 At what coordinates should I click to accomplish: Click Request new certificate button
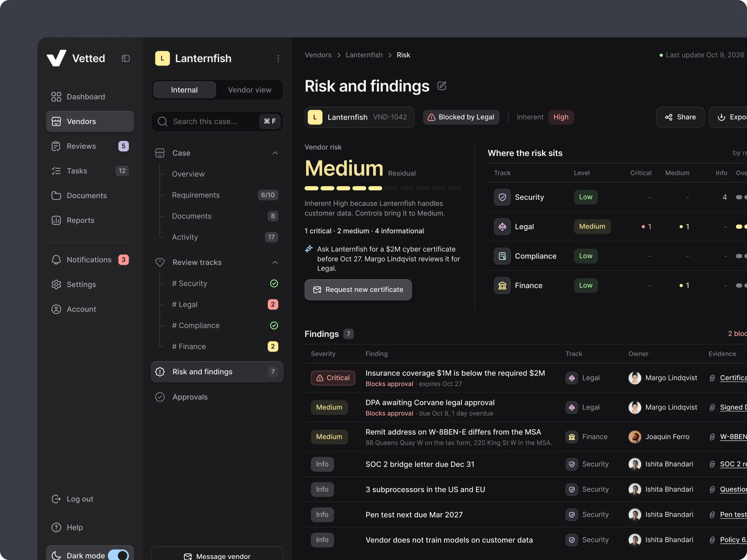pyautogui.click(x=358, y=290)
